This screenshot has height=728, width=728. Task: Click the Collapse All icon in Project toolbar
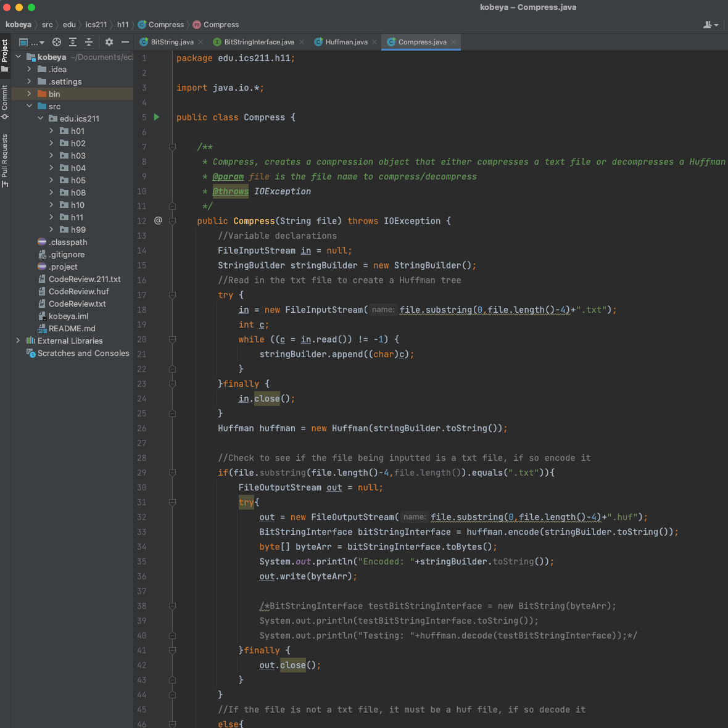(x=89, y=42)
